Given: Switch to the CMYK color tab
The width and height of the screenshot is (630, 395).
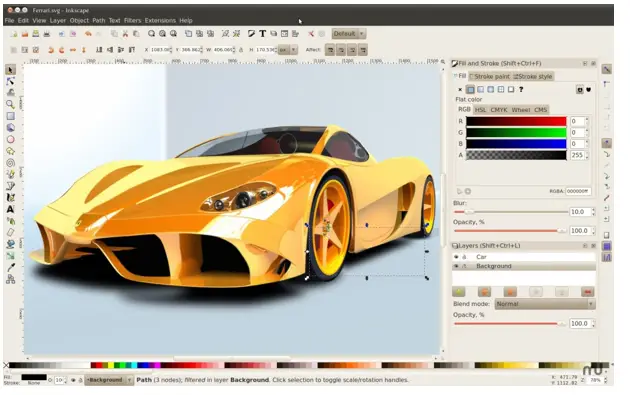Looking at the screenshot, I should (x=499, y=110).
